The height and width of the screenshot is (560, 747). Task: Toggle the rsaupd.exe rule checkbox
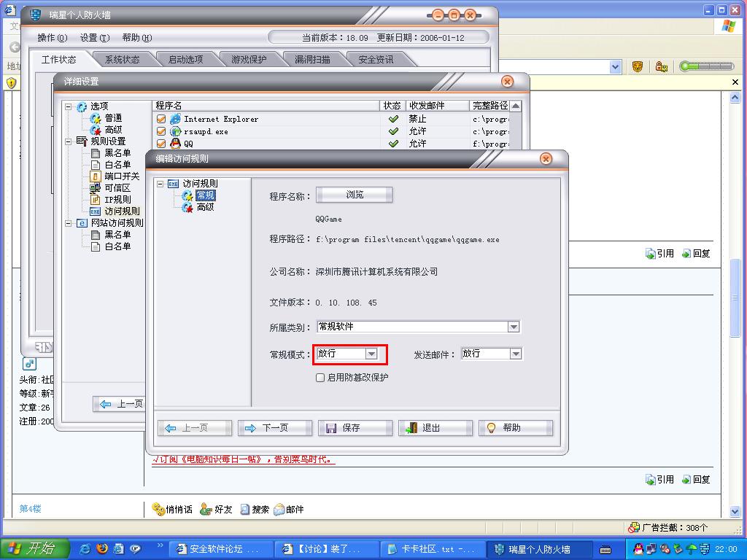pyautogui.click(x=161, y=131)
